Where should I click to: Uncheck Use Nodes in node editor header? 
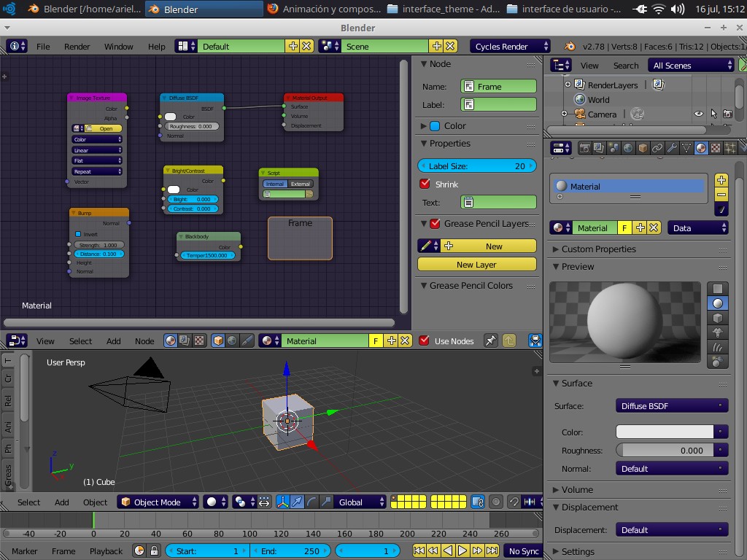pyautogui.click(x=425, y=341)
